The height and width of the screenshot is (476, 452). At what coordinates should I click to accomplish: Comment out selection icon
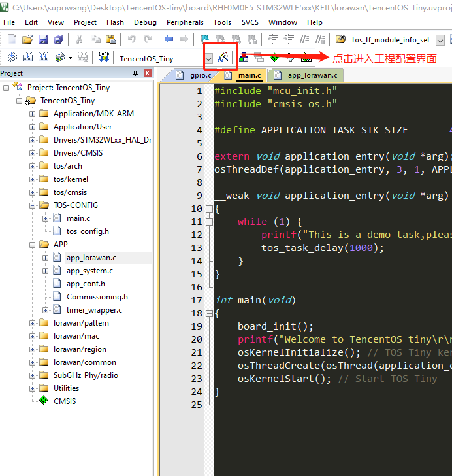304,39
